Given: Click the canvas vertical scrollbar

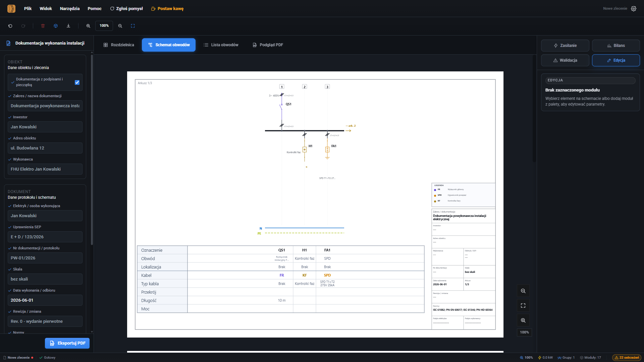Looking at the screenshot, I should [534, 109].
